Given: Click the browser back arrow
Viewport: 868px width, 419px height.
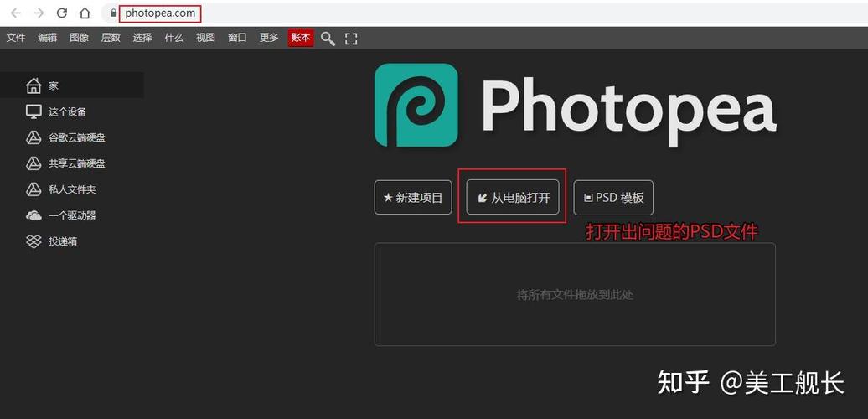Looking at the screenshot, I should (15, 13).
